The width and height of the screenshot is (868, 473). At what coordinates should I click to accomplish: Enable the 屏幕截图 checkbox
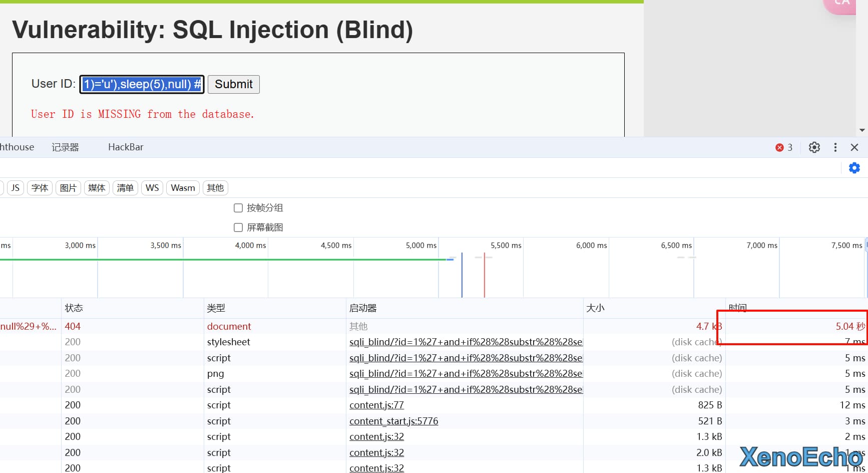point(238,227)
